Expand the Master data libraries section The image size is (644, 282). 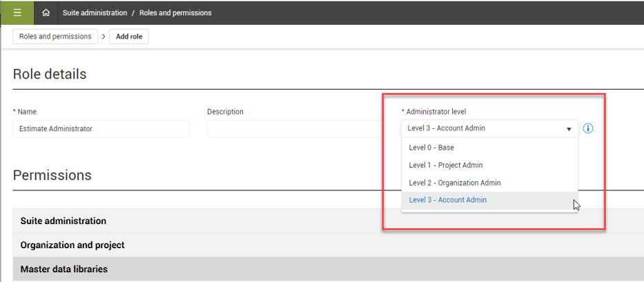[64, 269]
